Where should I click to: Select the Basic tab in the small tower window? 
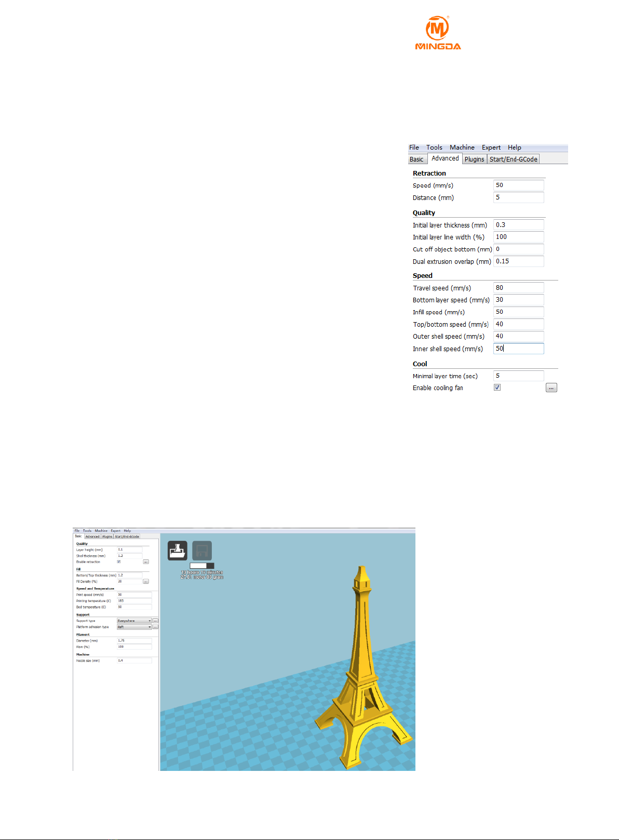pos(78,536)
